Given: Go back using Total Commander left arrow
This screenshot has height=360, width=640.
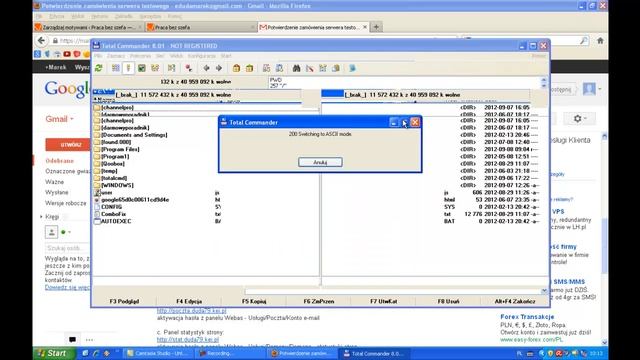Looking at the screenshot, I should click(x=207, y=68).
